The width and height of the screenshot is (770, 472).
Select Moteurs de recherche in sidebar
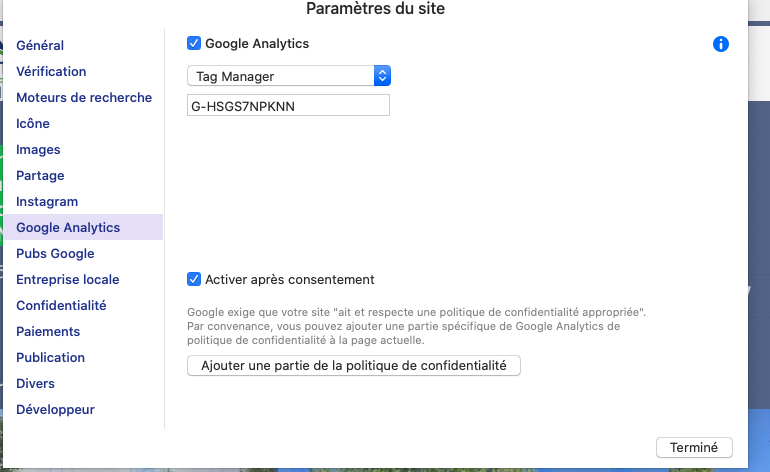[84, 98]
